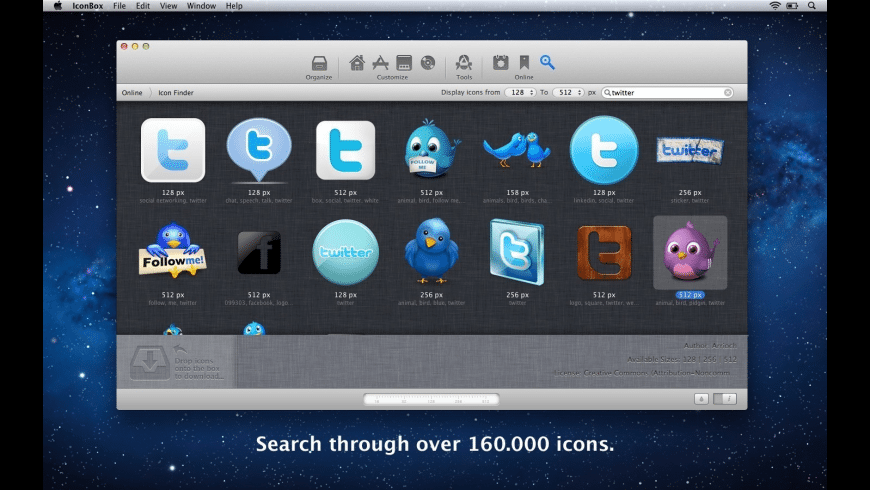870x490 pixels.
Task: Open the View menu
Action: click(x=168, y=6)
